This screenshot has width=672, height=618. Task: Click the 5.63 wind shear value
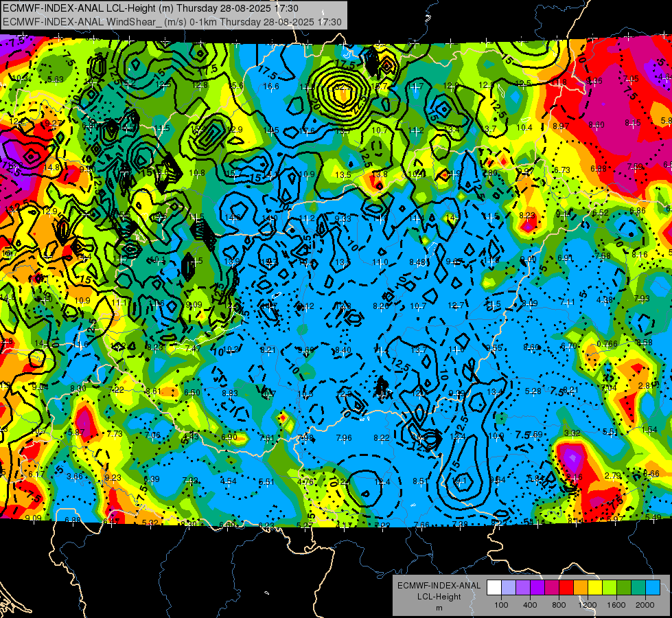click(56, 80)
